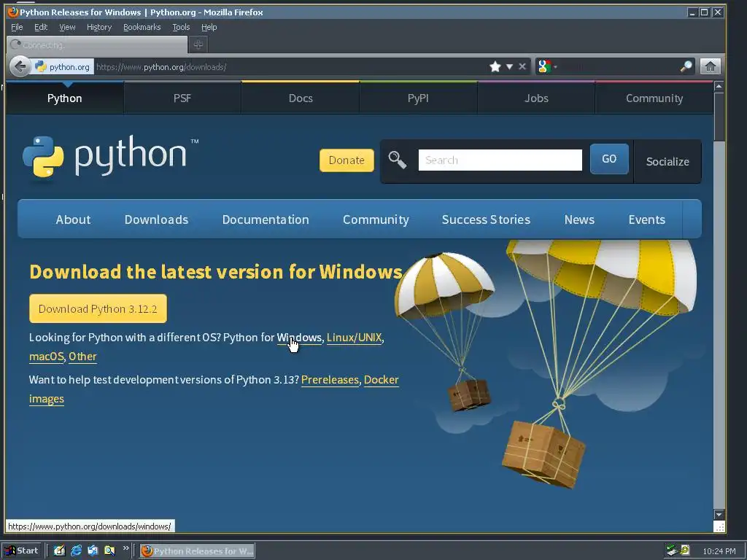The image size is (747, 560).
Task: Follow the macOS link
Action: click(46, 357)
